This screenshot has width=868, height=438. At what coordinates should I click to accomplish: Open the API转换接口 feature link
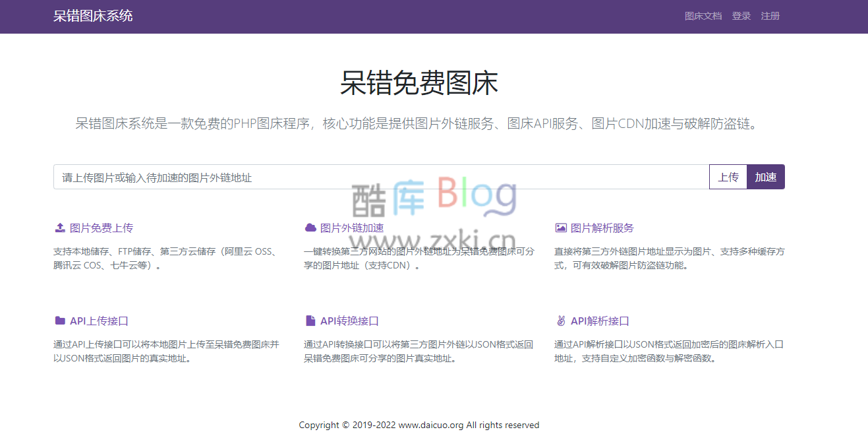pos(350,321)
